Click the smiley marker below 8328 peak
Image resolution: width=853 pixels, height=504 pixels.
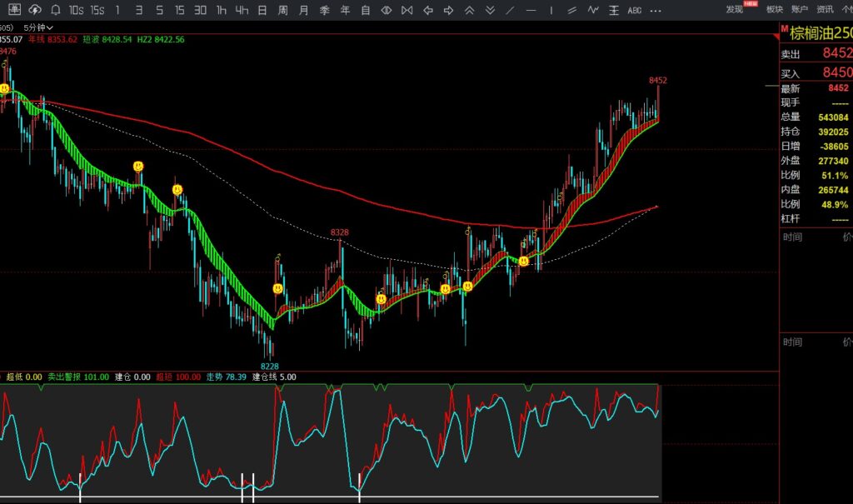point(381,299)
